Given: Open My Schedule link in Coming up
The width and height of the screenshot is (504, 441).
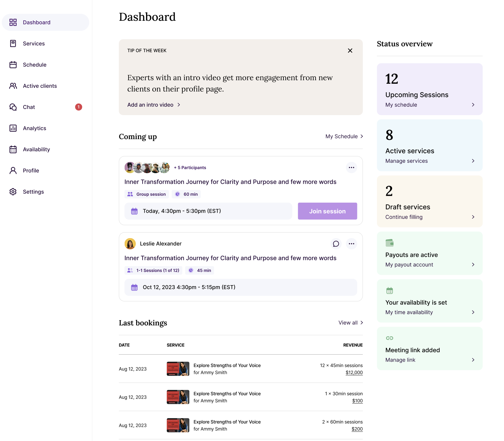Looking at the screenshot, I should coord(344,136).
